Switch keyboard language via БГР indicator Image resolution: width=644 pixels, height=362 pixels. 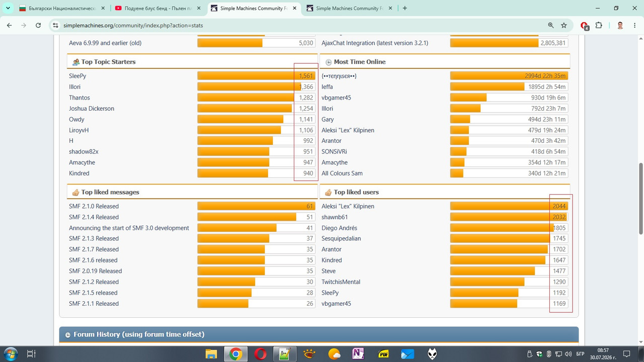[580, 353]
